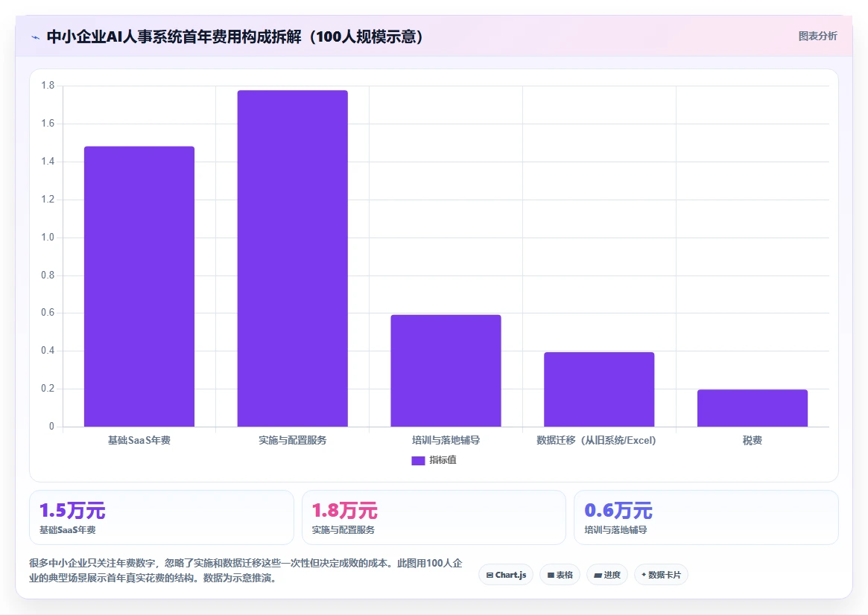Click the 0.4 y-axis tick value
Viewport: 868px width, 615px height.
tap(48, 351)
